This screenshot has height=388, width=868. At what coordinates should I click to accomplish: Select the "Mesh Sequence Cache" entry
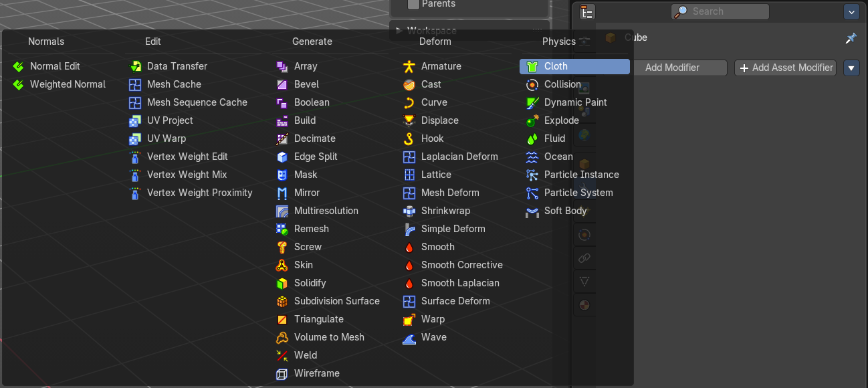[x=193, y=102]
